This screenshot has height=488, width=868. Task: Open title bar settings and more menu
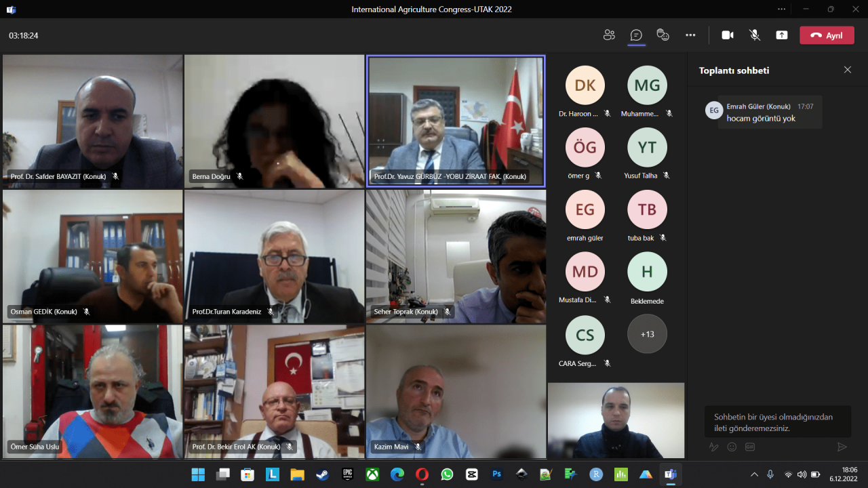(x=782, y=9)
